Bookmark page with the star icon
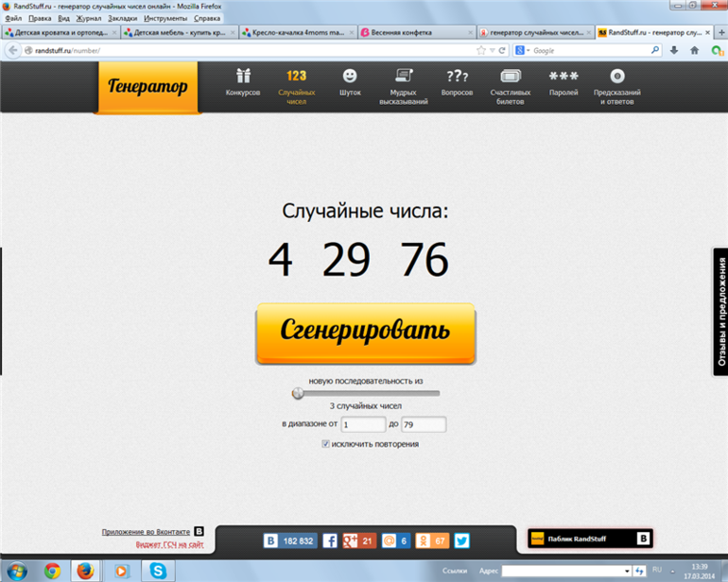This screenshot has height=582, width=728. coord(481,50)
